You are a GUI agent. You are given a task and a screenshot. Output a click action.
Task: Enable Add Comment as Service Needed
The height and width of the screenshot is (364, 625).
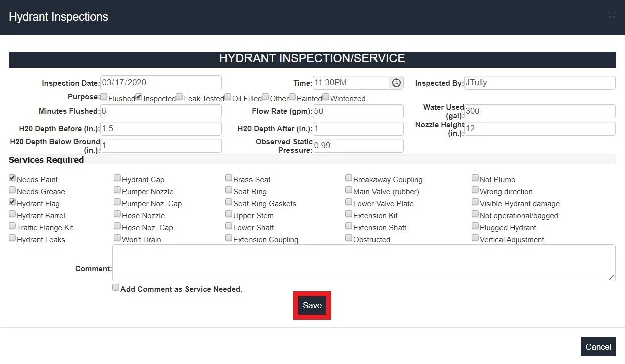pos(115,287)
